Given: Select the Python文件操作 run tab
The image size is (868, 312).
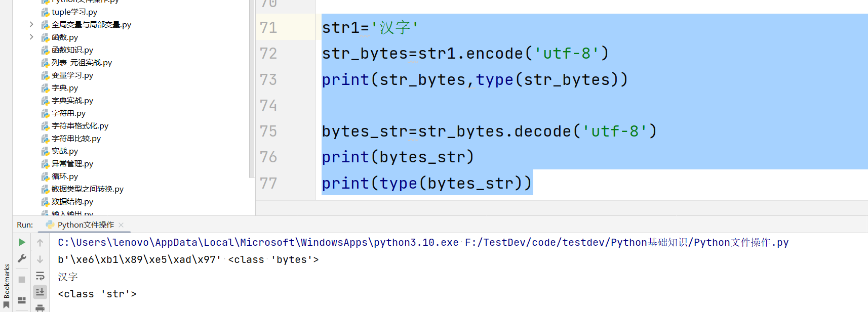Looking at the screenshot, I should click(x=85, y=225).
